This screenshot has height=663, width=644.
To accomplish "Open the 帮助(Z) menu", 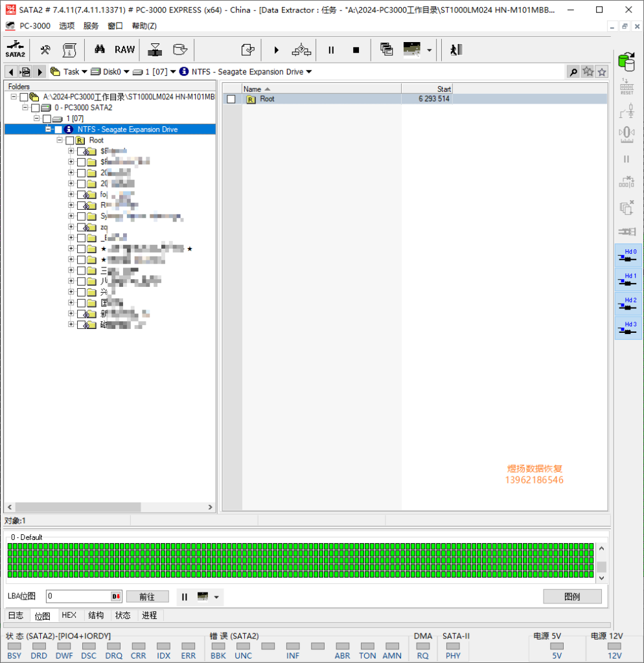I will coord(144,26).
